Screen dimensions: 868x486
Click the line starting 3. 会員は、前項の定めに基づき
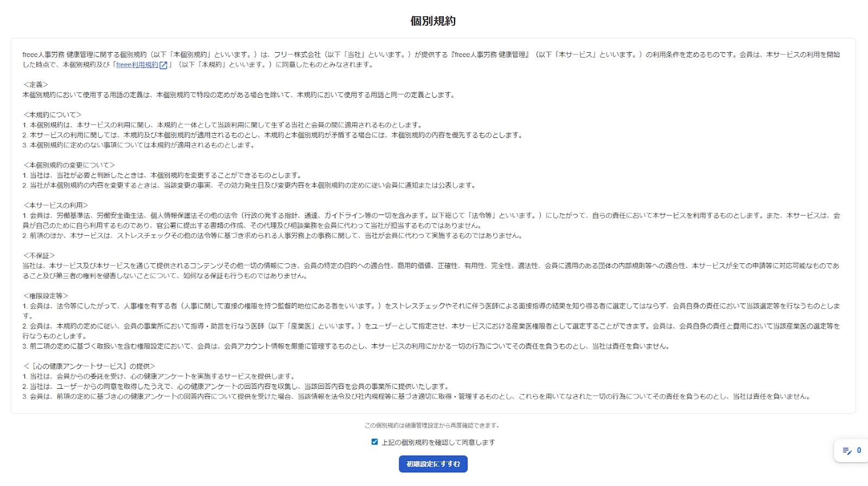tap(417, 396)
